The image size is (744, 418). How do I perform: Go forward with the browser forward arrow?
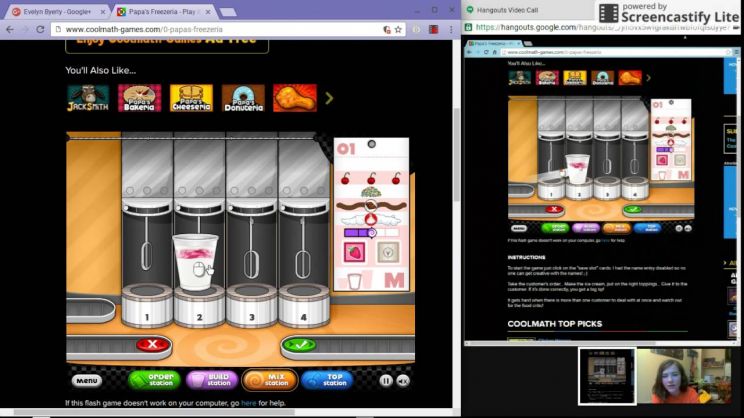[25, 29]
